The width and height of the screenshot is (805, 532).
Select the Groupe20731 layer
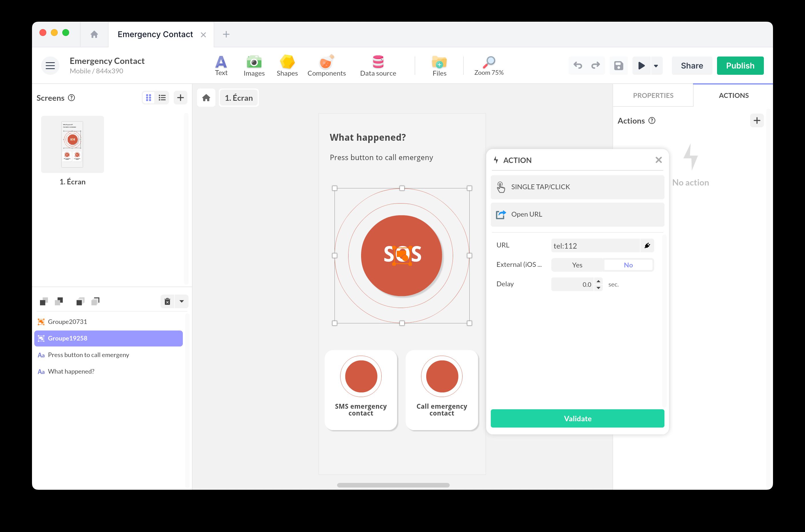[68, 322]
